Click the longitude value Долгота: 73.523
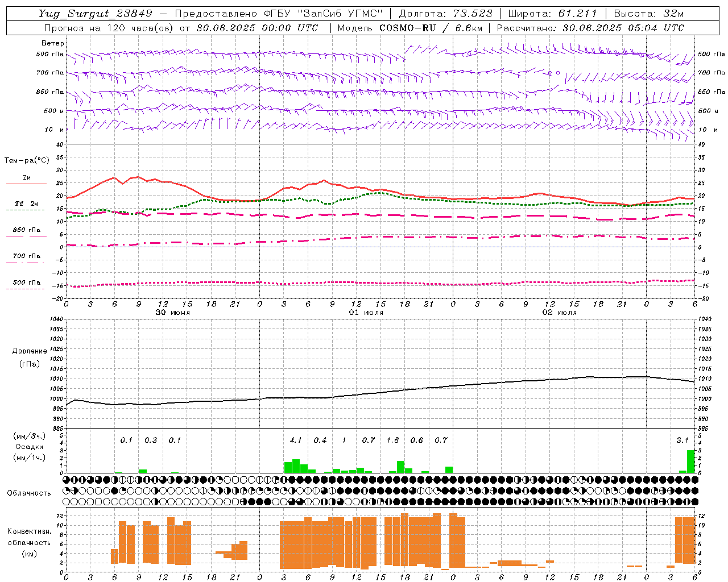This screenshot has width=728, height=582. [x=446, y=14]
